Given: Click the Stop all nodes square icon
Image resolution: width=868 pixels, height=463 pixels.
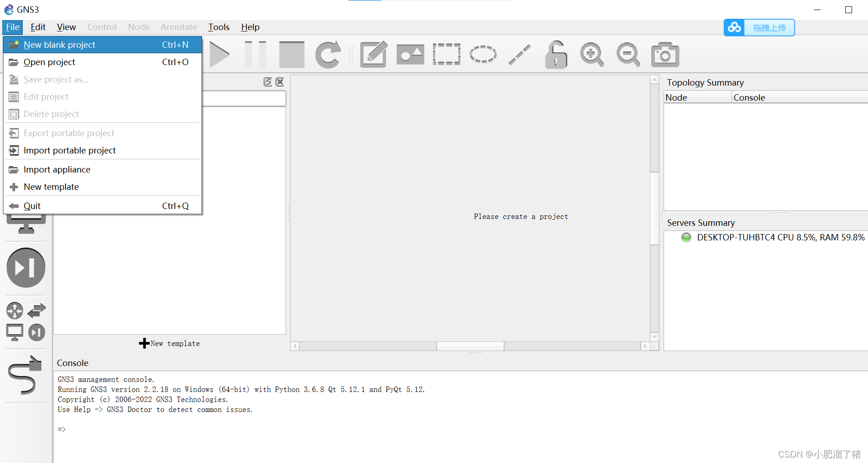Looking at the screenshot, I should (291, 55).
